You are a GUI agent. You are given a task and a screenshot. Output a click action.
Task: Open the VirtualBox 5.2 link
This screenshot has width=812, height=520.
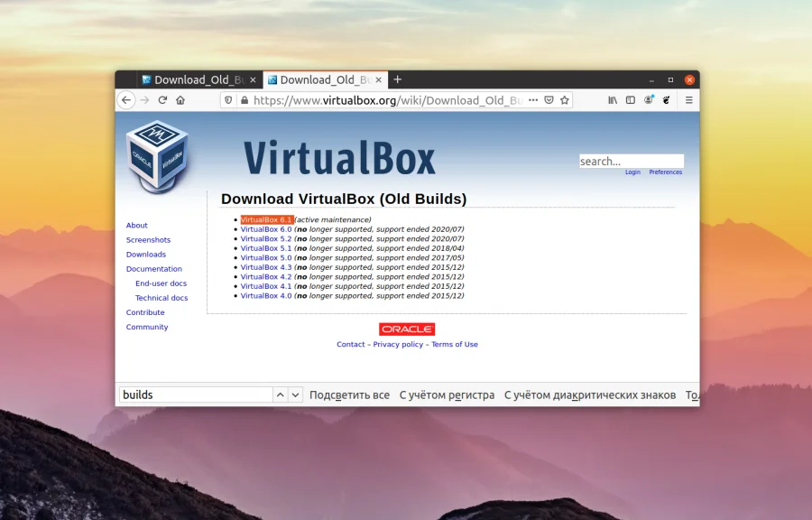[x=264, y=238]
